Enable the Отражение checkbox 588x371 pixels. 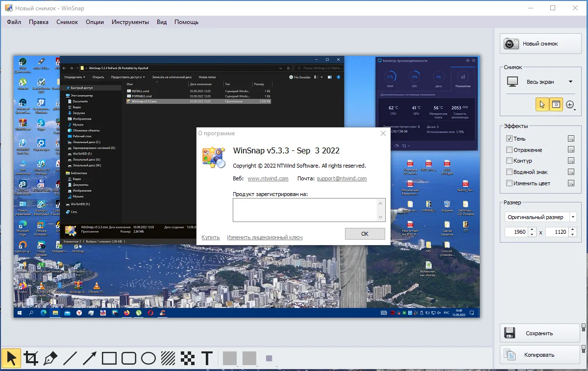509,150
